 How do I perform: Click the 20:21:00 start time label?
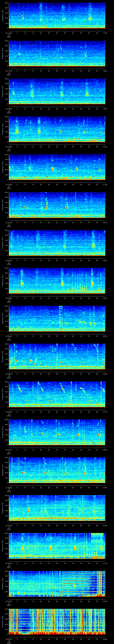click(x=9, y=223)
